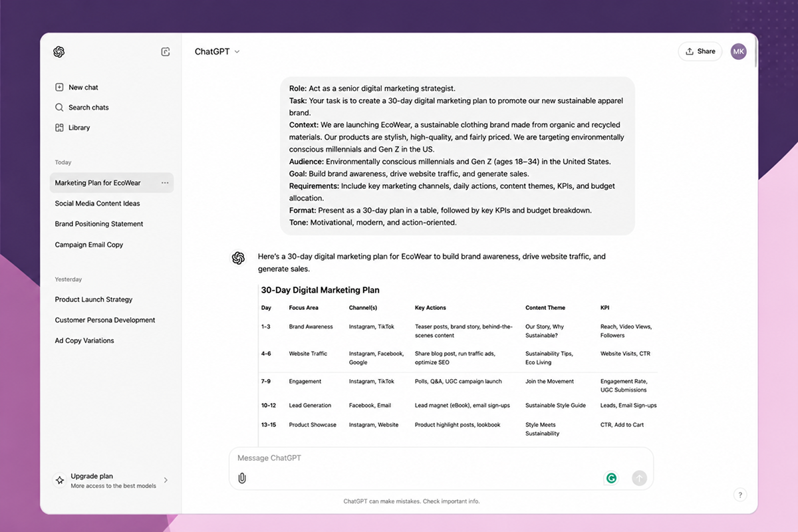Click the New chat pencil icon
The width and height of the screenshot is (798, 532).
coord(59,87)
